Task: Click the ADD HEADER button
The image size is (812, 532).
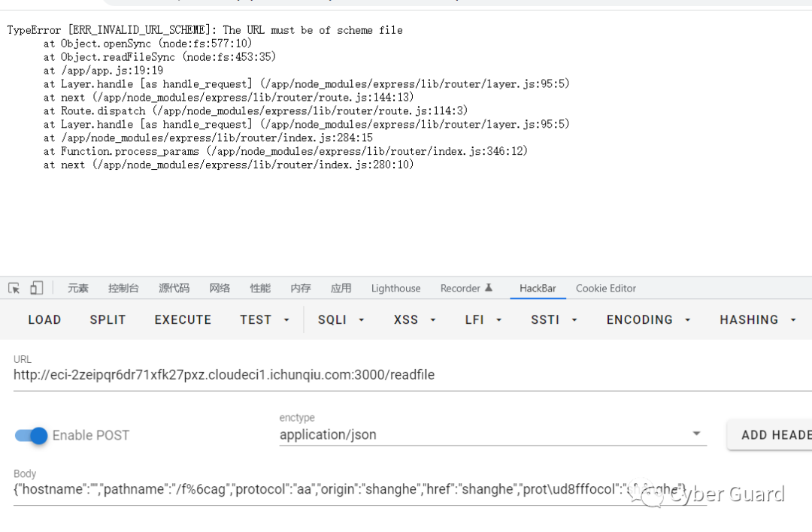Action: point(770,435)
